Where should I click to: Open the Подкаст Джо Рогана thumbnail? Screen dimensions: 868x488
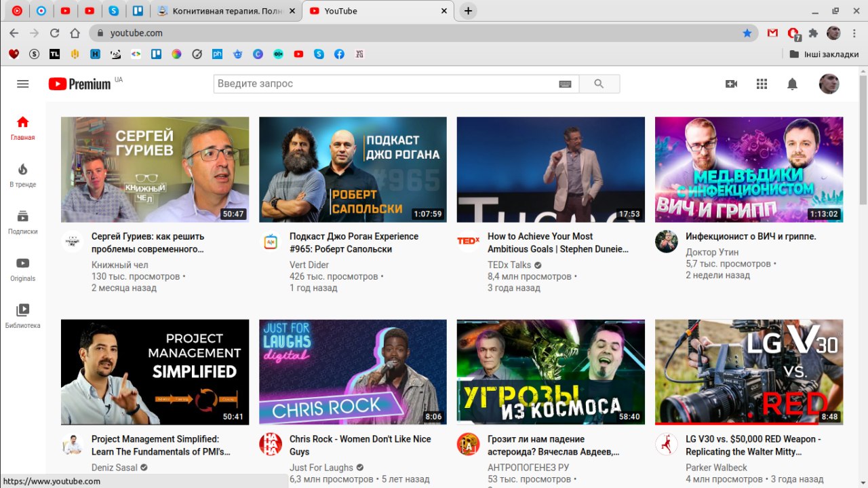click(x=353, y=170)
